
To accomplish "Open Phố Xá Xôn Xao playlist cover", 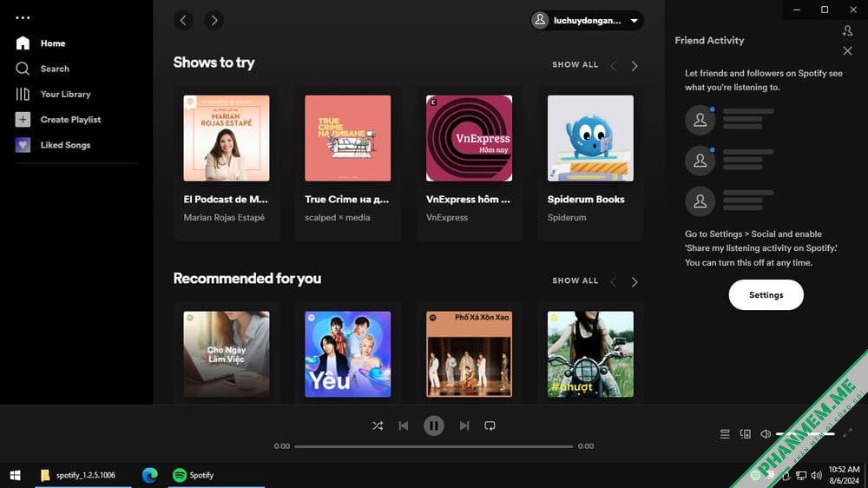I will [x=469, y=354].
